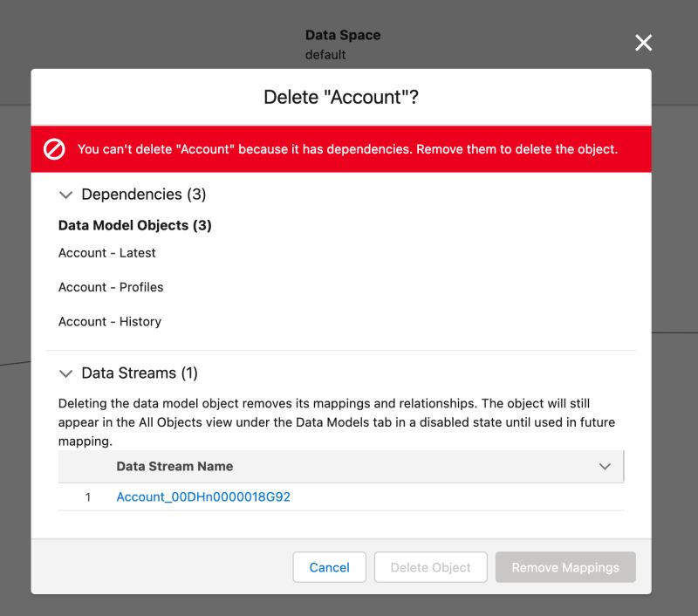Open the Account_00DHn0000018G92 data stream link
This screenshot has width=698, height=616.
(x=202, y=496)
